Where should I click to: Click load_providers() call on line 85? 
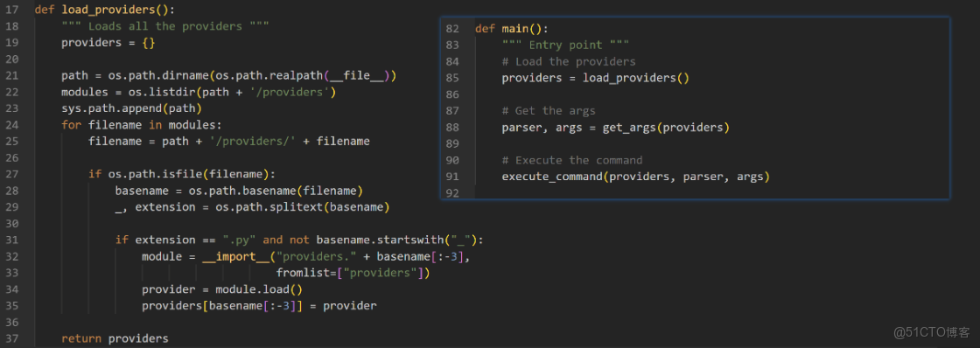point(635,78)
